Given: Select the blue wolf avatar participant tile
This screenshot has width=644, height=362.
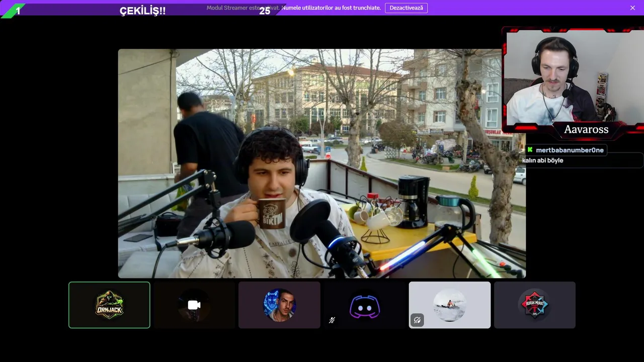Looking at the screenshot, I should (x=279, y=305).
